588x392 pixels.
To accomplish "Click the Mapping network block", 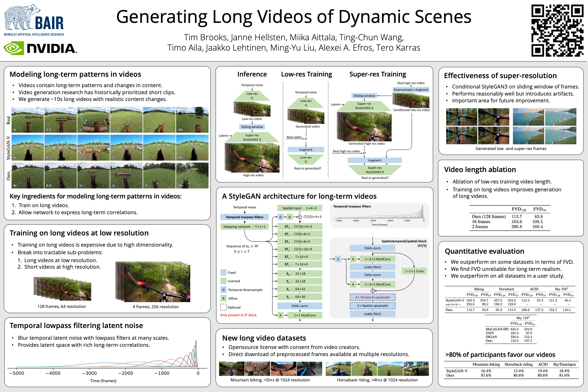I will [244, 226].
